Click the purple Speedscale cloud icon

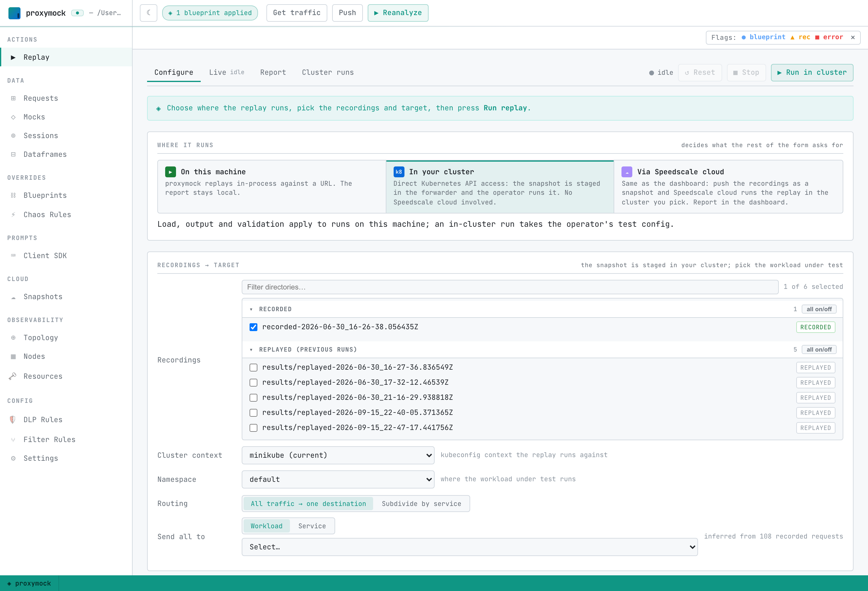[x=627, y=172]
